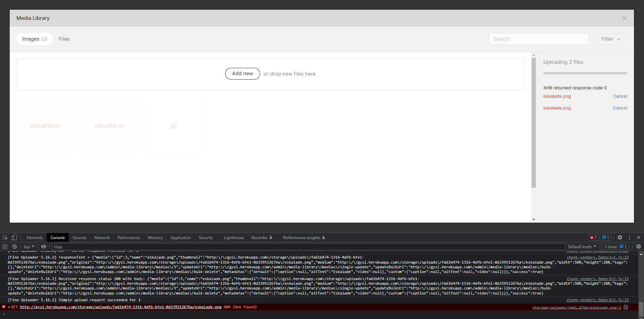Open the chunk-vendors.3abec3c2.js:23 source link
The height and width of the screenshot is (319, 644).
tap(598, 257)
